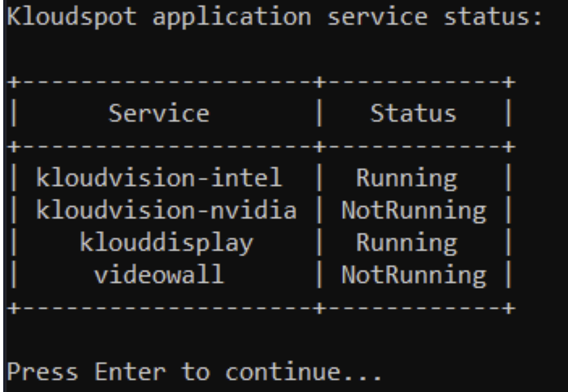Click the word Press in the bottom prompt

[43, 372]
